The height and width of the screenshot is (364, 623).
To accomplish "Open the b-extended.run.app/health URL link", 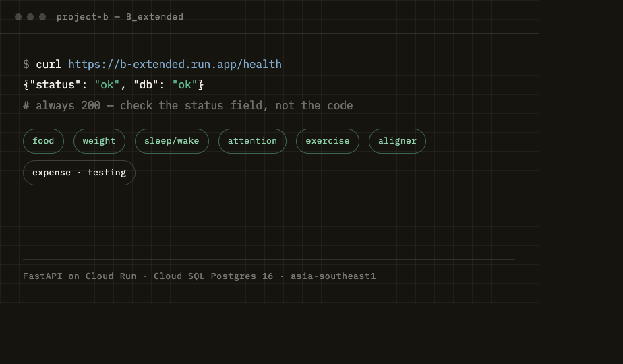I will coord(175,65).
